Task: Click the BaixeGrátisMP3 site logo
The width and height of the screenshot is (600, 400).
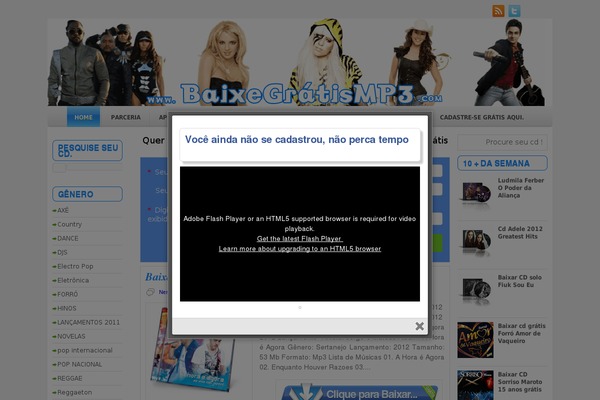Action: [x=294, y=94]
